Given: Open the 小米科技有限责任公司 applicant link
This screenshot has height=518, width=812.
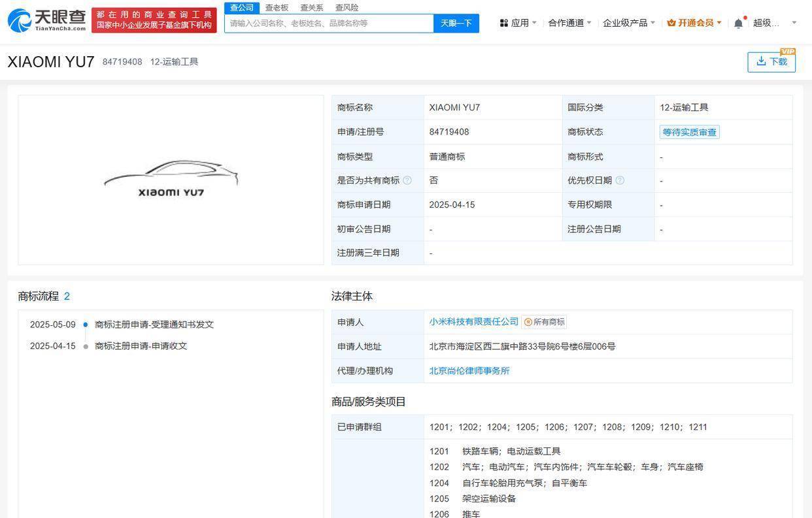Looking at the screenshot, I should pyautogui.click(x=474, y=321).
